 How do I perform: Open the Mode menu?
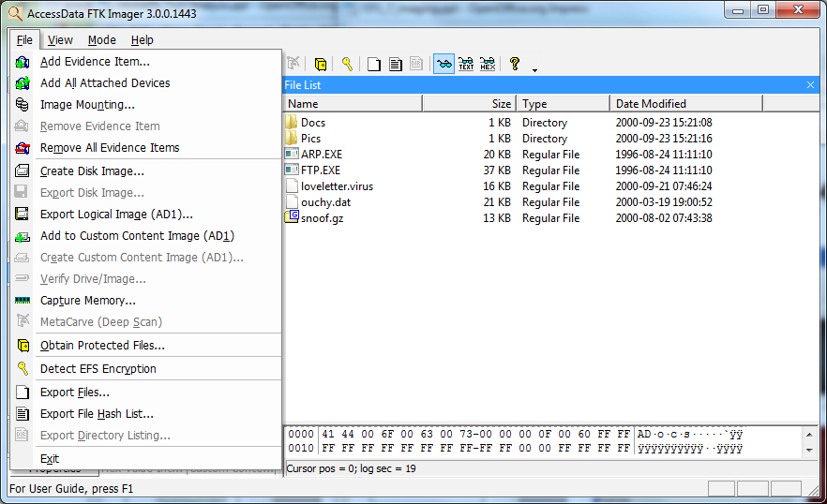point(102,40)
